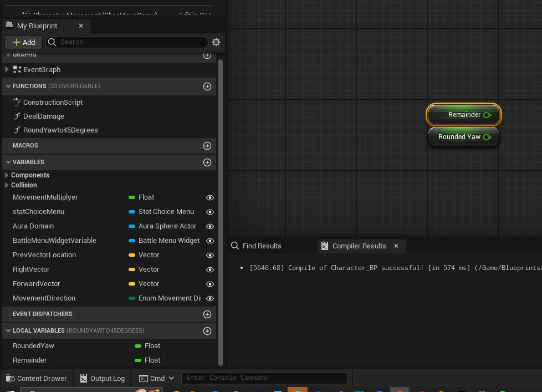
Task: Toggle visibility eye for ForwardVector variable
Action: [x=210, y=284]
